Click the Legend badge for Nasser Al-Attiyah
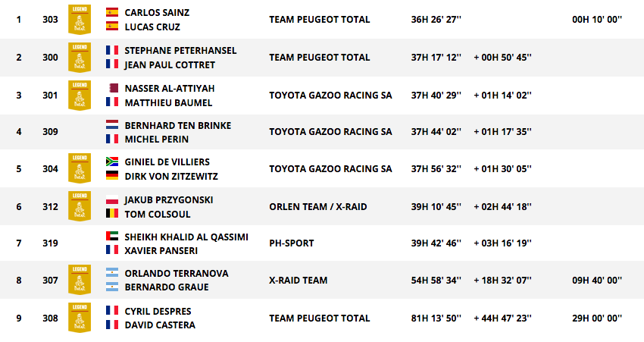This screenshot has height=342, width=644. pos(80,96)
